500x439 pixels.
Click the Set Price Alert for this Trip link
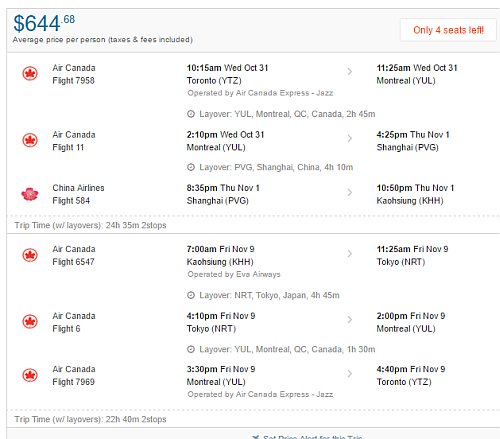coord(307,437)
